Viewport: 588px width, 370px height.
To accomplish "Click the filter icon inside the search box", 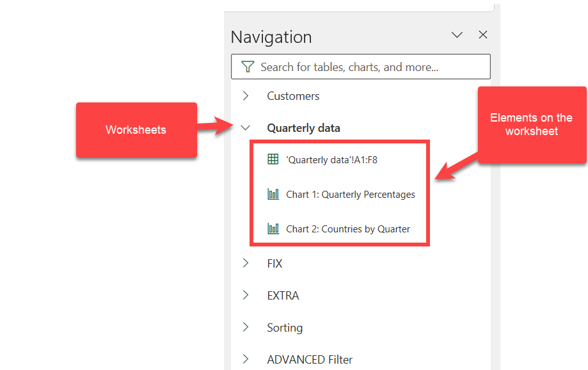I will (247, 66).
